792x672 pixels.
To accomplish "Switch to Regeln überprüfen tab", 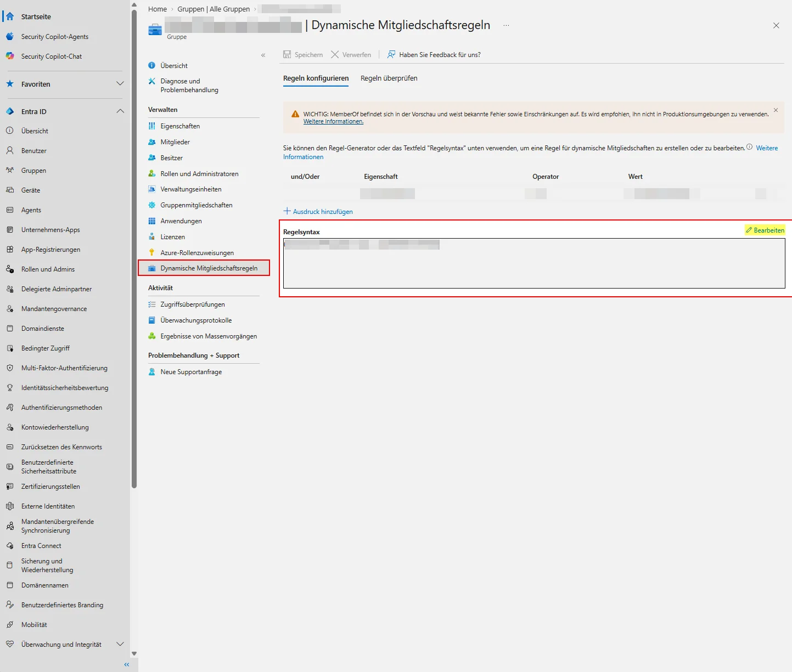I will (x=389, y=78).
